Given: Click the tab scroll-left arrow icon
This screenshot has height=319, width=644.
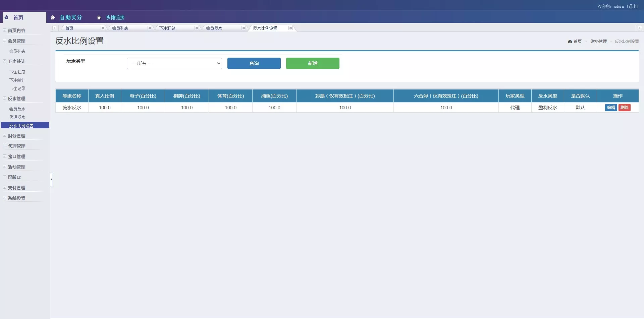Looking at the screenshot, I should 54,28.
